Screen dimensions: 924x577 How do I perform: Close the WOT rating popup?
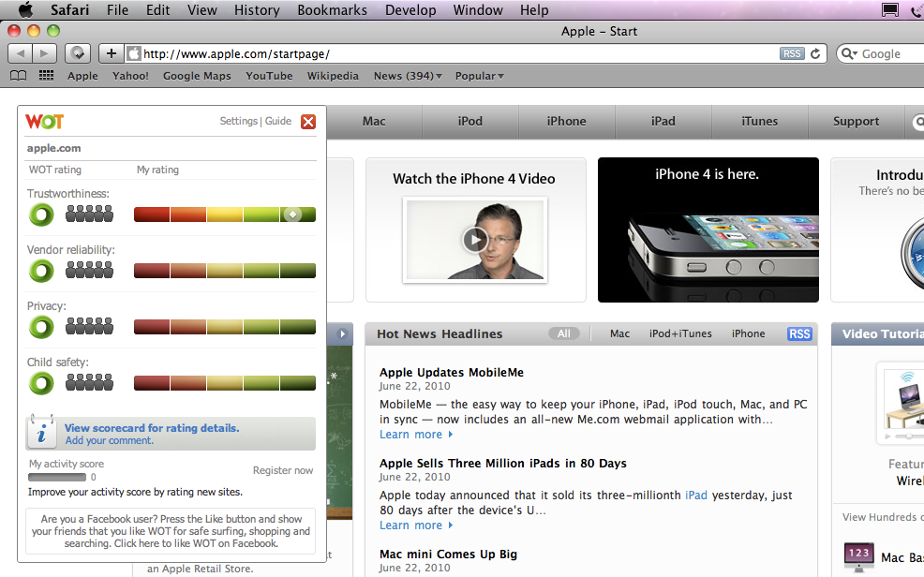click(x=308, y=122)
